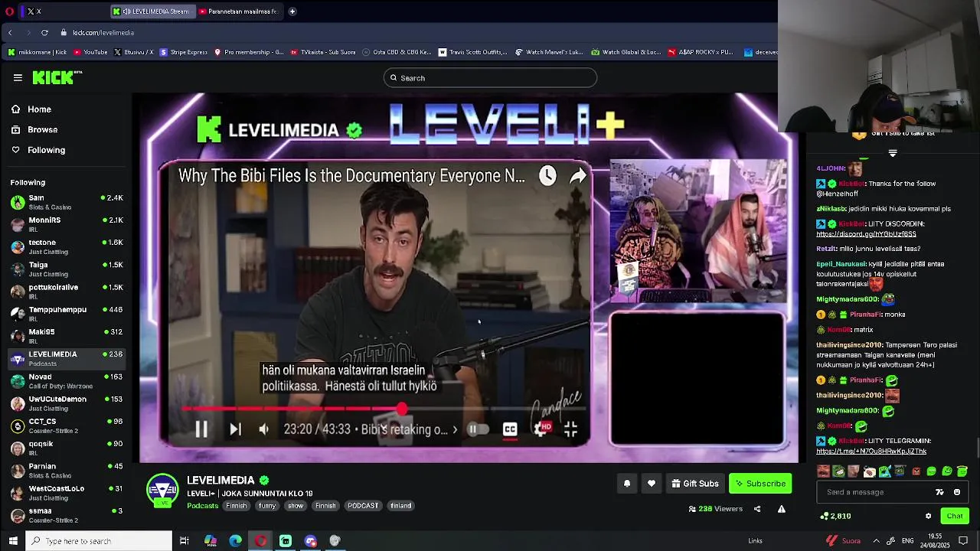
Task: Open emote picker smiley icon
Action: point(957,492)
